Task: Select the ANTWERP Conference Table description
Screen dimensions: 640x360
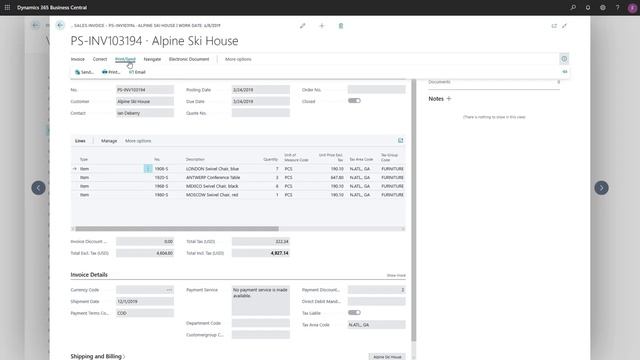Action: [x=213, y=178]
